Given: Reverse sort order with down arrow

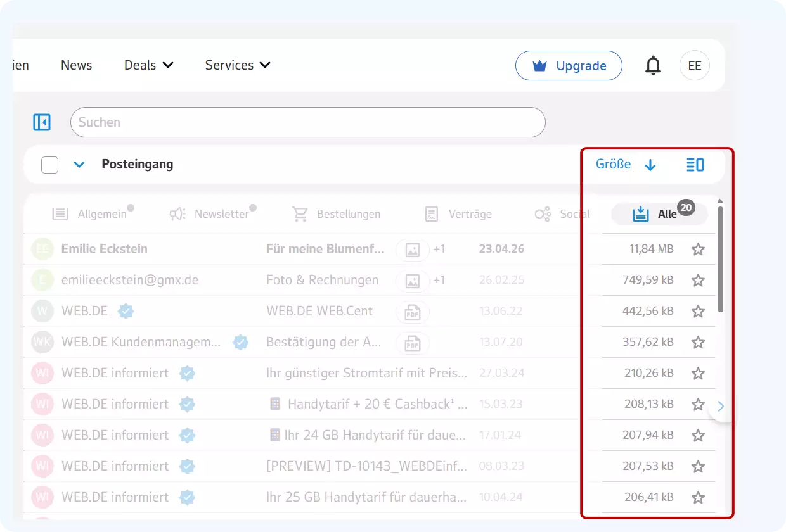Looking at the screenshot, I should [x=650, y=165].
